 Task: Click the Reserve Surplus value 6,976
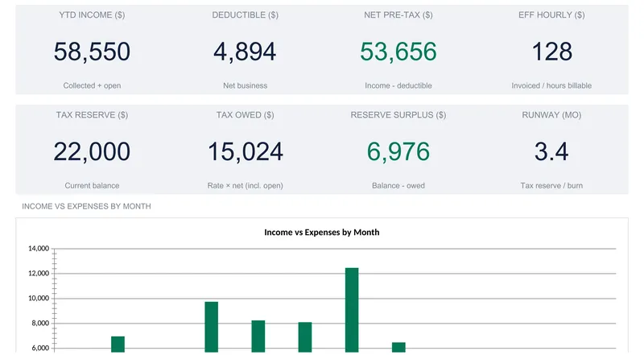click(x=398, y=151)
